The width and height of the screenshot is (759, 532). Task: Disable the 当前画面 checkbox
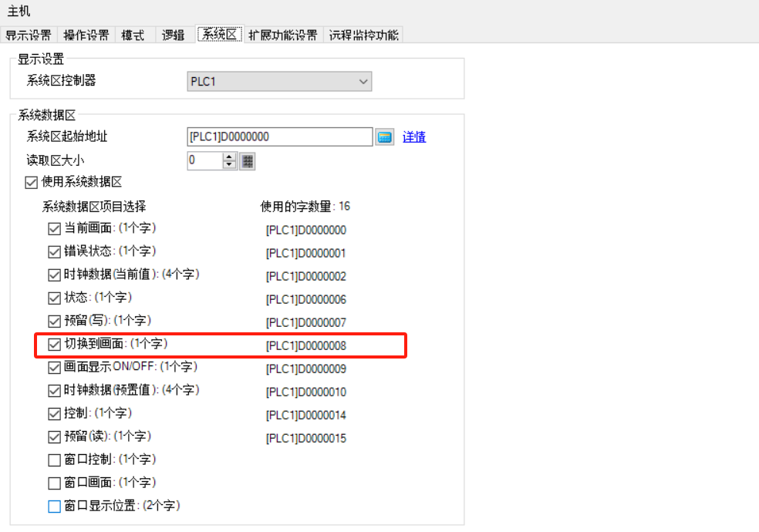pos(54,229)
